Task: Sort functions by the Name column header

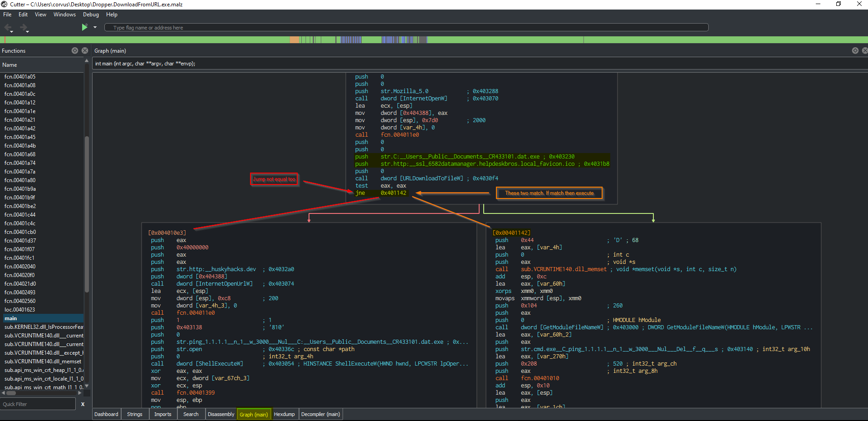Action: (x=42, y=65)
